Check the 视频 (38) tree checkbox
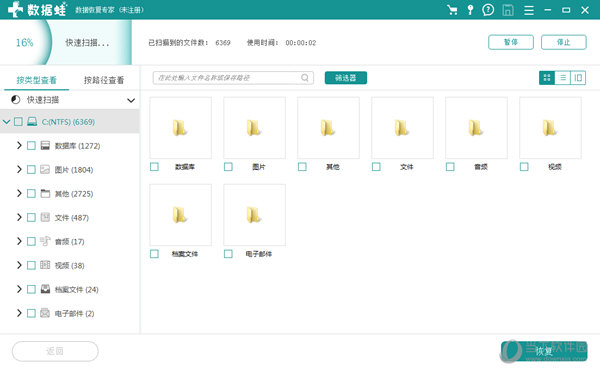 tap(31, 266)
